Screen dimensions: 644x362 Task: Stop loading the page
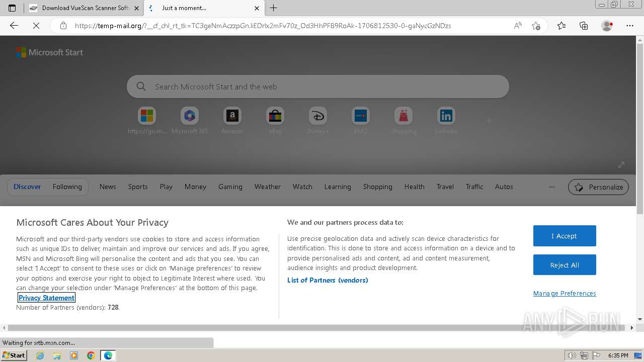tap(36, 26)
